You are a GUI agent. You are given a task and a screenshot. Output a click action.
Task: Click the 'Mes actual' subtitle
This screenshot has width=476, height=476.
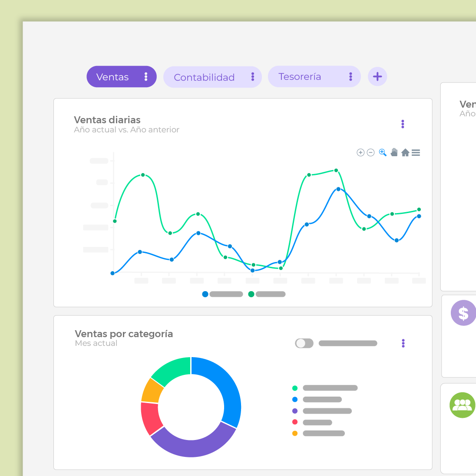pos(96,343)
